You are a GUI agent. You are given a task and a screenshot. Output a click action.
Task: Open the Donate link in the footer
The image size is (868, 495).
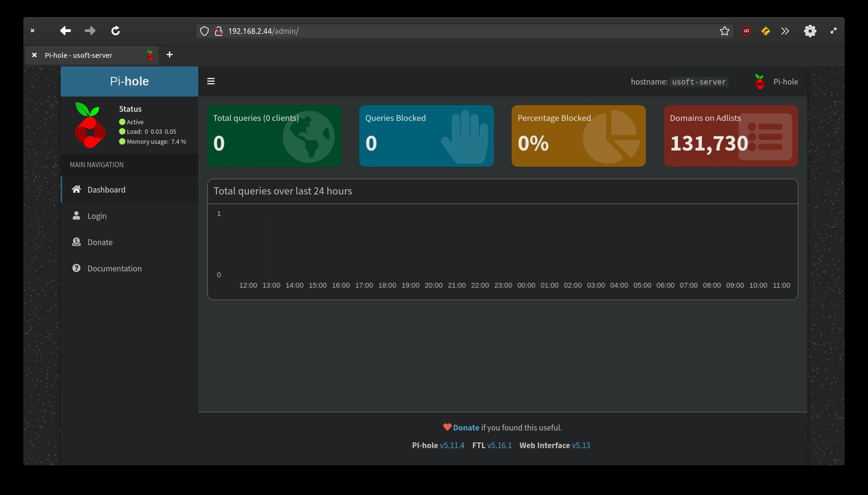click(x=465, y=427)
